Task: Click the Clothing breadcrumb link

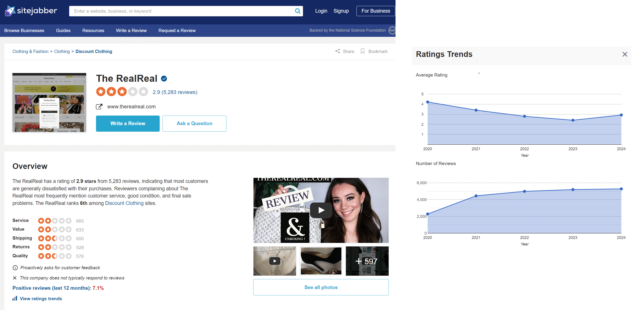Action: coord(62,51)
